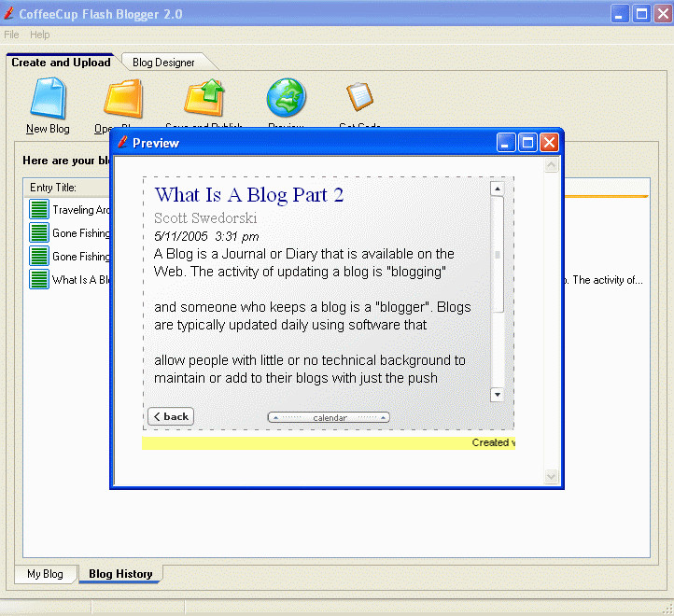674x616 pixels.
Task: Switch to the My Blog tab
Action: pos(45,574)
